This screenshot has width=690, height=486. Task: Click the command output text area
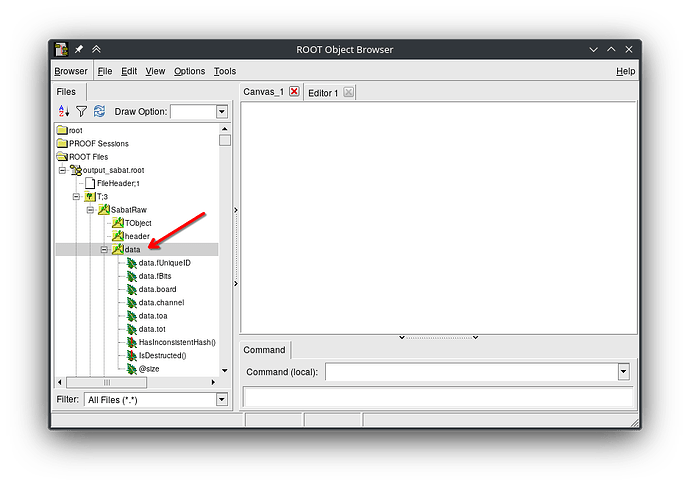[437, 398]
